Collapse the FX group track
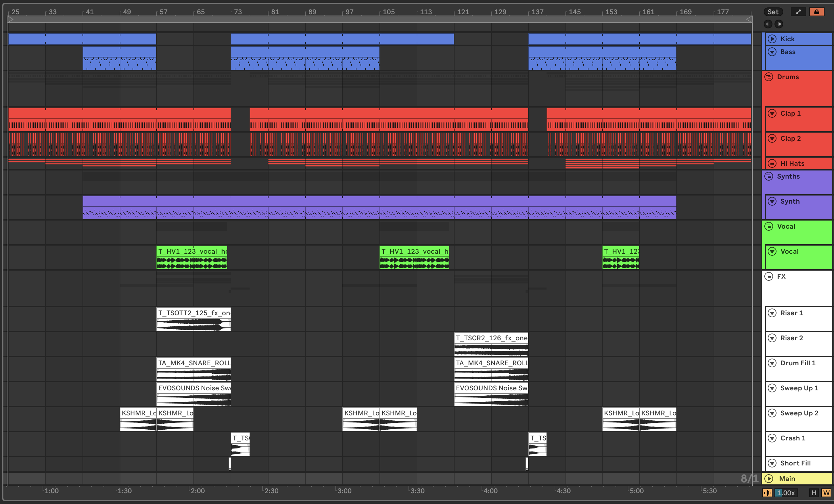834x504 pixels. [x=769, y=277]
